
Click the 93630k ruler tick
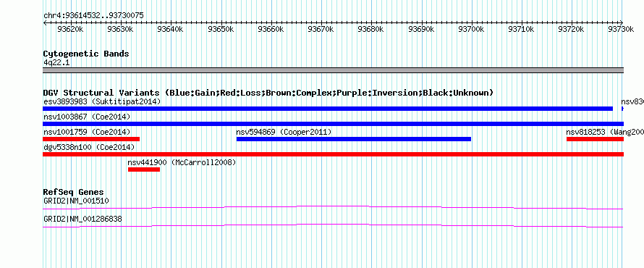121,29
